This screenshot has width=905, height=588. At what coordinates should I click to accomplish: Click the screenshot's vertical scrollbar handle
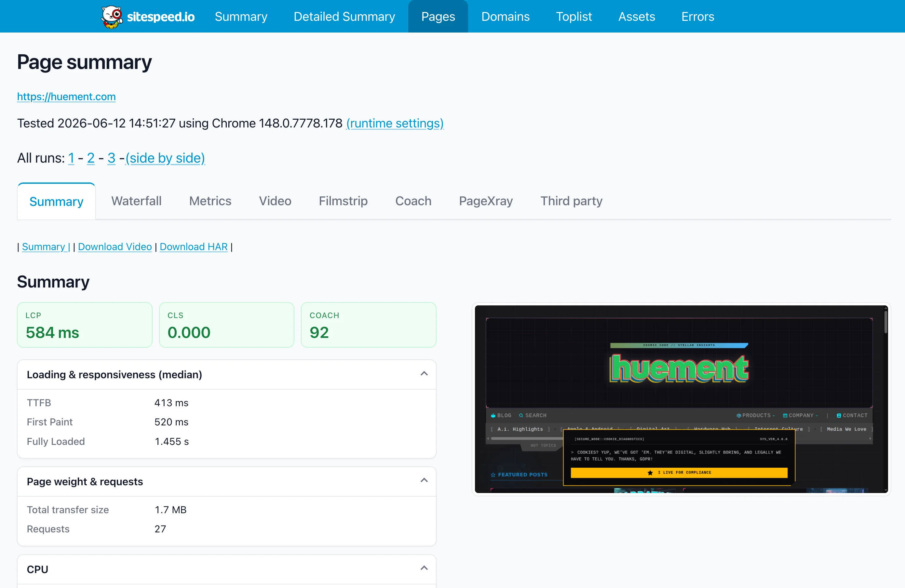[x=886, y=322]
